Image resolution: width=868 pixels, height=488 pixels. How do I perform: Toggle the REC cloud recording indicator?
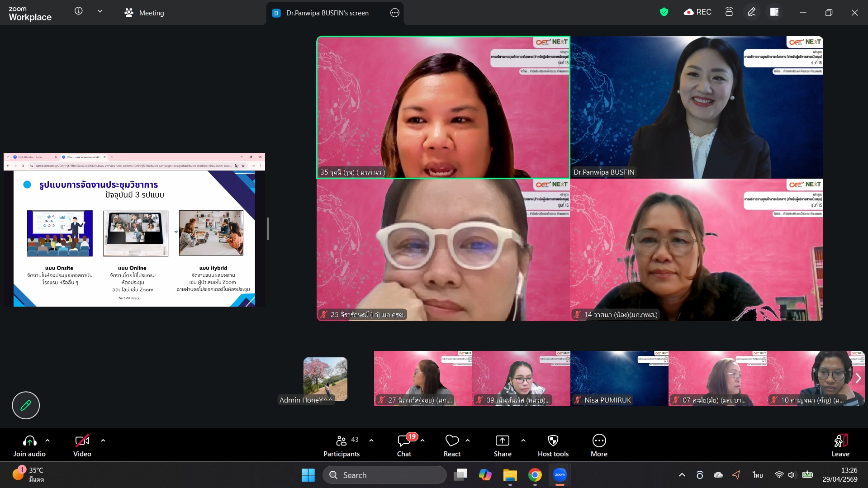[697, 12]
